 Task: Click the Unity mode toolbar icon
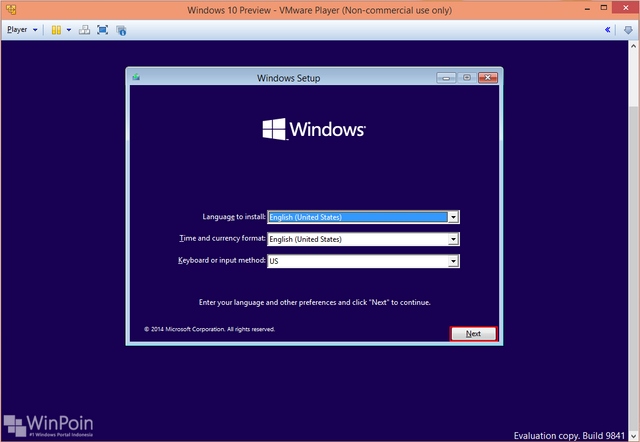[x=121, y=30]
